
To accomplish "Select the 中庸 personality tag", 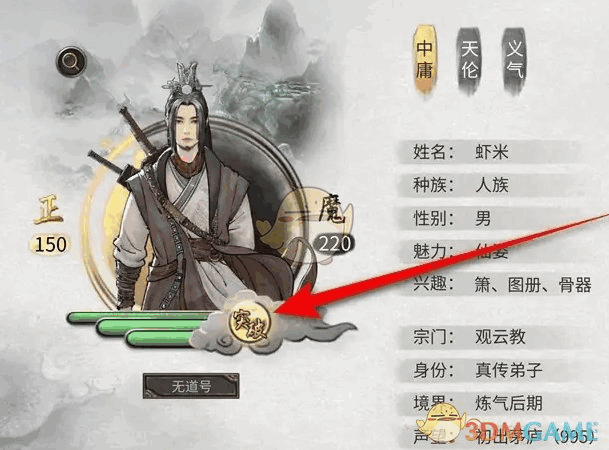I will coord(425,59).
